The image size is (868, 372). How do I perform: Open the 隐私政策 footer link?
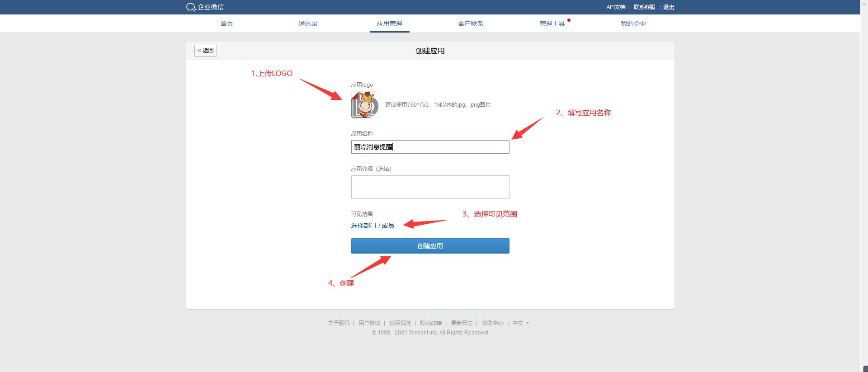tap(431, 323)
